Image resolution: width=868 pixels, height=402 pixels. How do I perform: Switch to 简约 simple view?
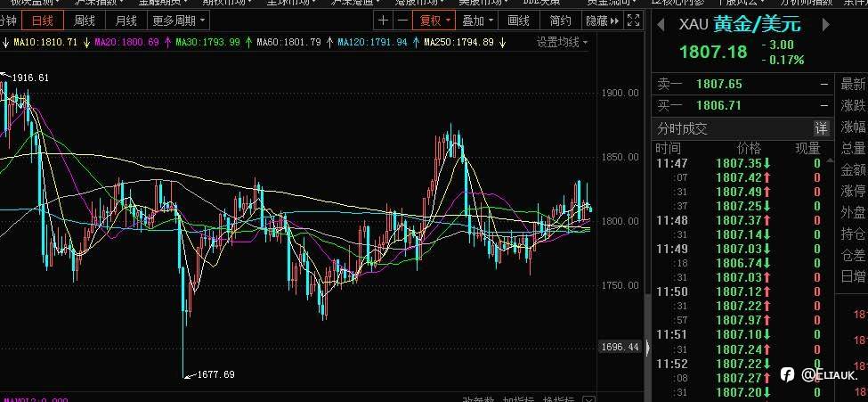click(560, 21)
